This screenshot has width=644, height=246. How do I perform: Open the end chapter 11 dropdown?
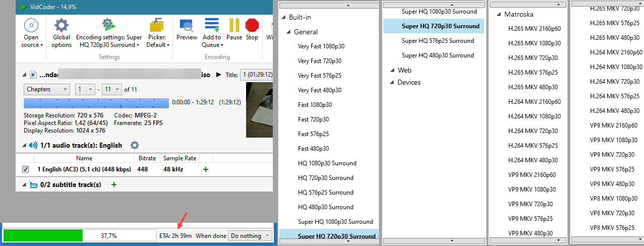111,89
